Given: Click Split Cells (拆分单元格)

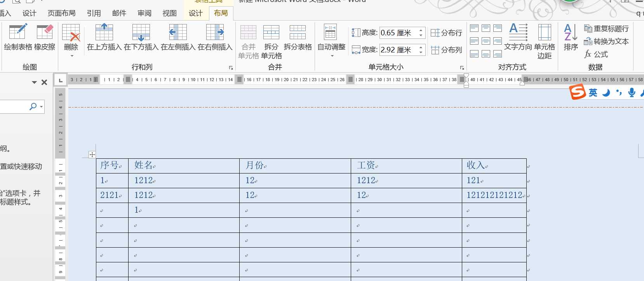Looking at the screenshot, I should point(271,42).
